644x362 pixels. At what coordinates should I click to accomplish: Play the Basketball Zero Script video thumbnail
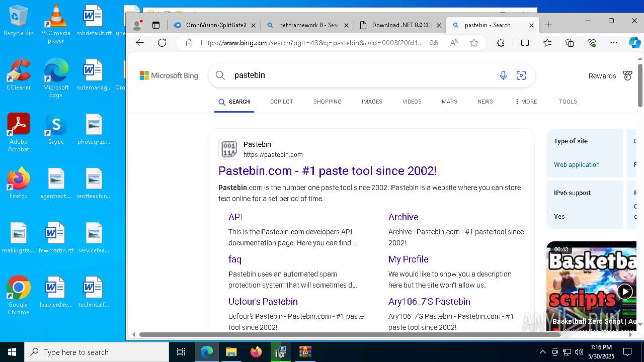click(x=591, y=287)
